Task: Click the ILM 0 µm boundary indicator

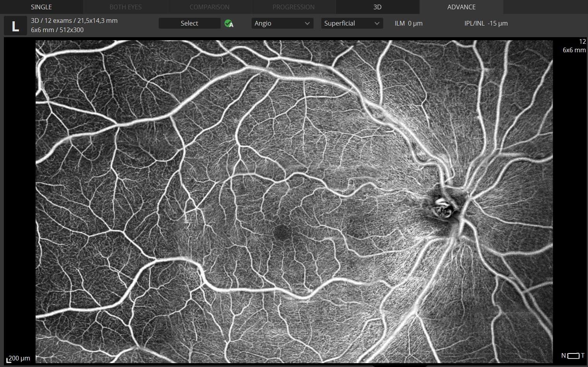Action: pyautogui.click(x=408, y=23)
